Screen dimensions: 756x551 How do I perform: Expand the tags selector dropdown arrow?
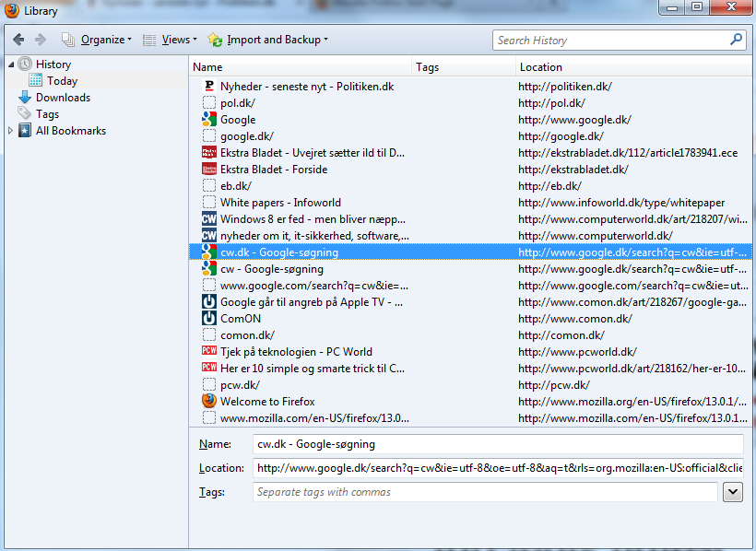[x=733, y=492]
